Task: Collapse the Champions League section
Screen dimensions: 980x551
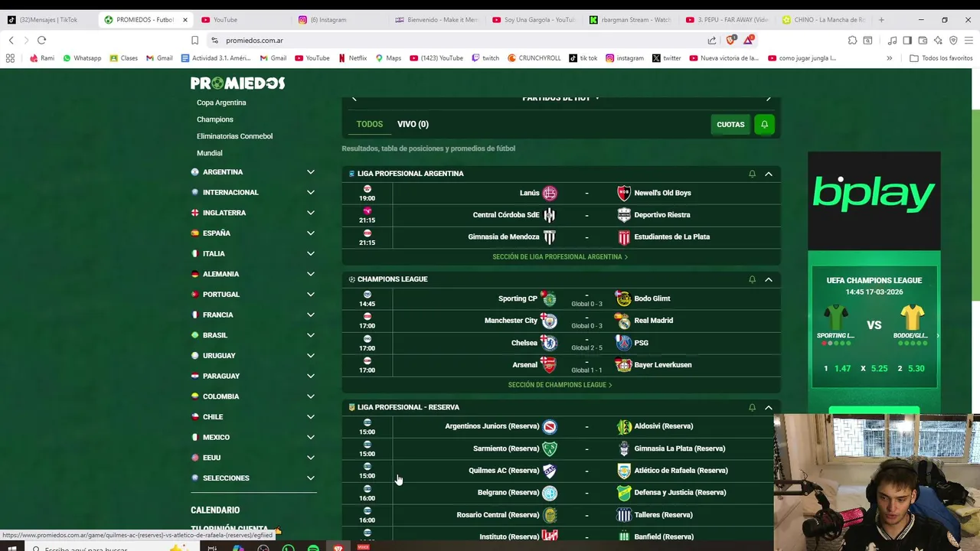Action: 769,279
